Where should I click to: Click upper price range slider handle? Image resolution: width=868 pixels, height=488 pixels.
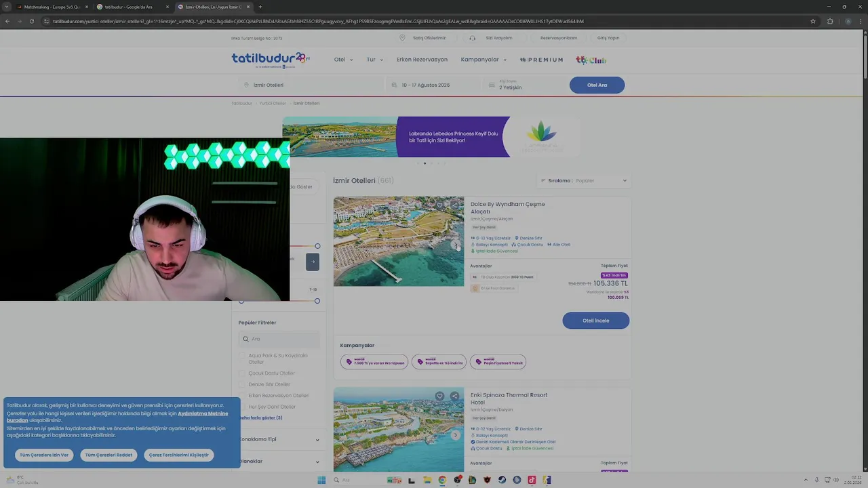pos(317,246)
